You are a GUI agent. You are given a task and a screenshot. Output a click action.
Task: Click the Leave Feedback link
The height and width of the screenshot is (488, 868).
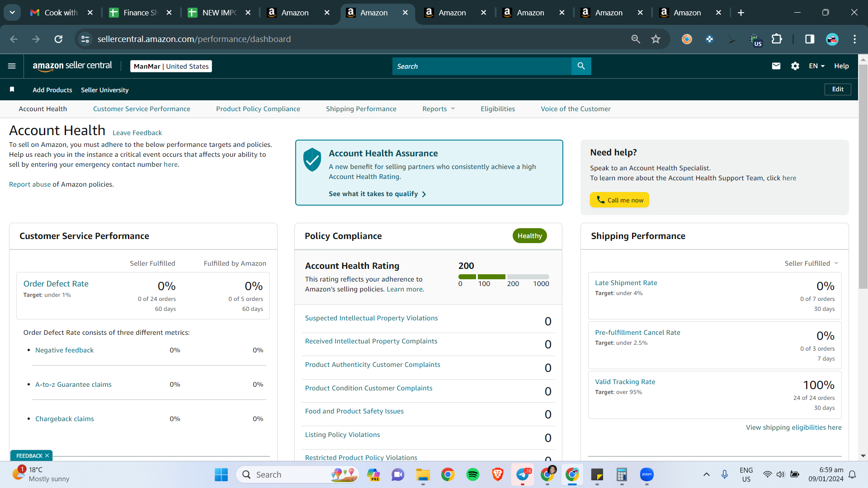pos(137,133)
